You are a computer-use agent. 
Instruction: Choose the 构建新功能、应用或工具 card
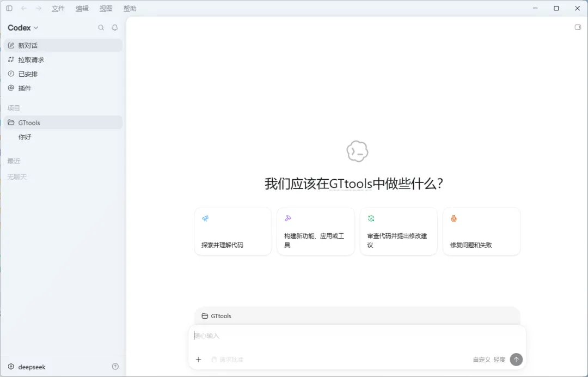click(x=316, y=232)
